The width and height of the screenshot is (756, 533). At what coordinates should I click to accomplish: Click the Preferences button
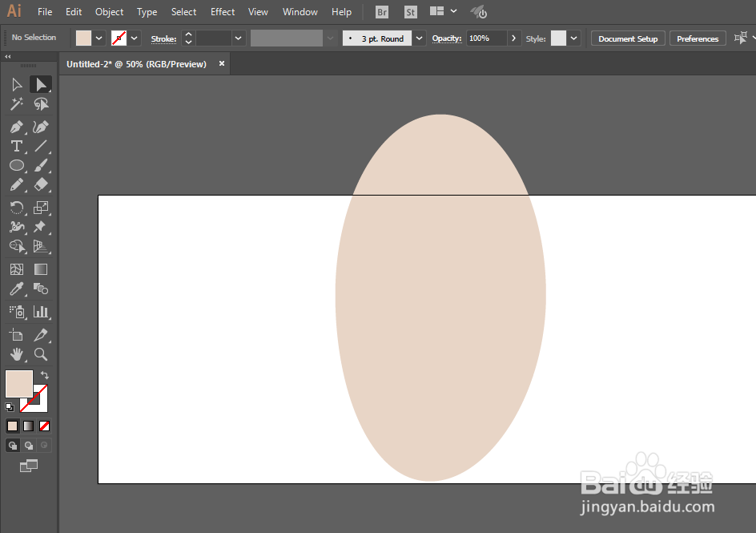coord(698,38)
